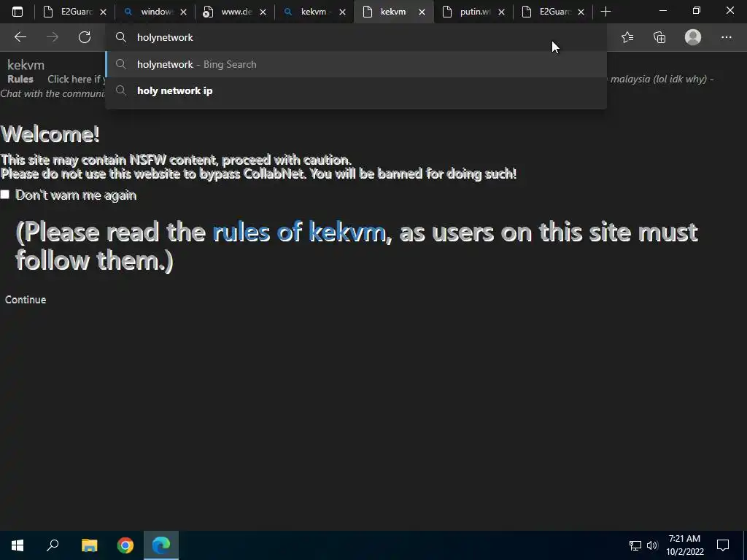Open the network status tray icon
The width and height of the screenshot is (747, 560).
coord(635,545)
